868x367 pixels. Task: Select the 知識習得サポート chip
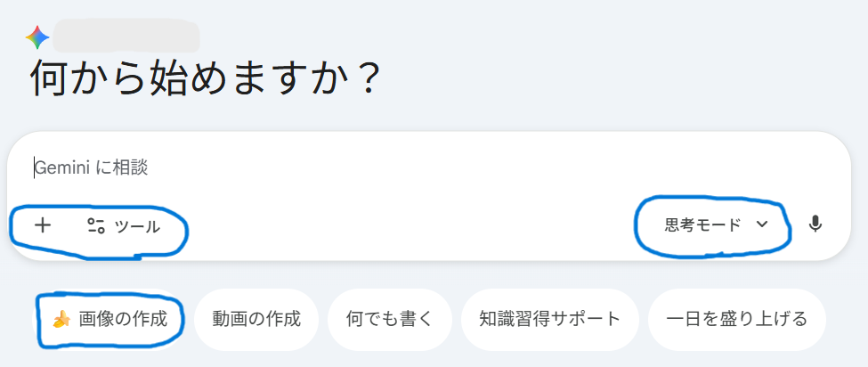point(549,319)
